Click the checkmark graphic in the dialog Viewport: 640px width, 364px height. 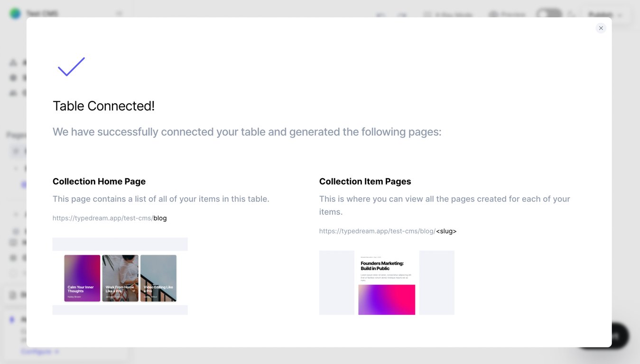point(71,67)
